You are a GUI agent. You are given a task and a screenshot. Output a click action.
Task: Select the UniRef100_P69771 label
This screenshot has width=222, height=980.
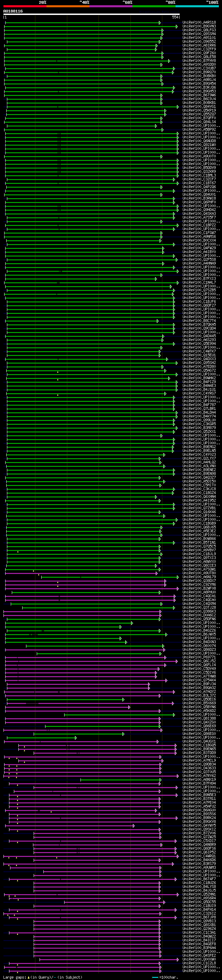(x=199, y=657)
